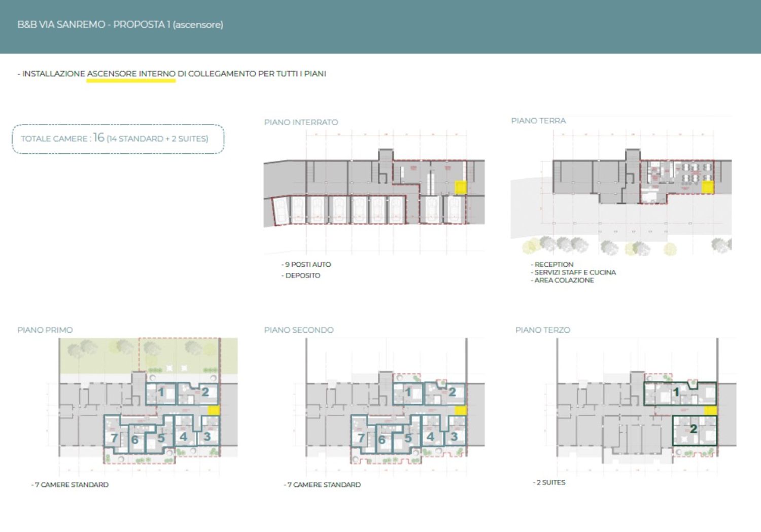
Task: Select room 2 on the Piano Secondo plan
Action: coord(452,392)
